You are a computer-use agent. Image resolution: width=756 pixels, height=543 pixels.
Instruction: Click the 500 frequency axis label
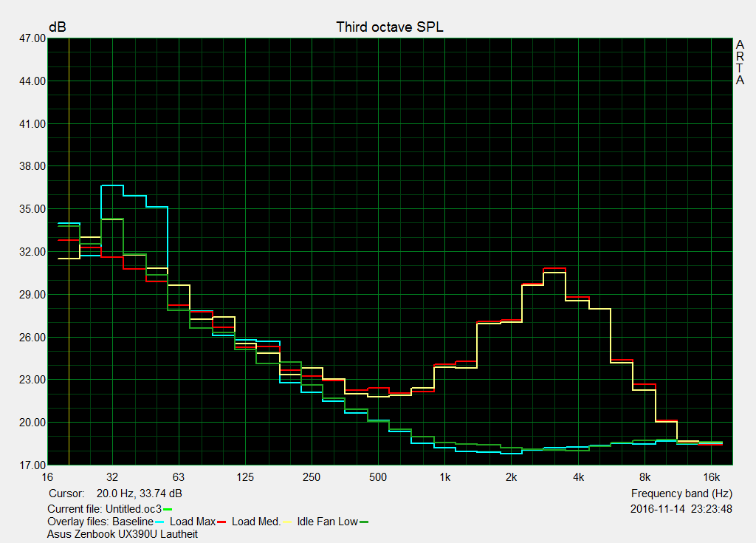click(378, 477)
